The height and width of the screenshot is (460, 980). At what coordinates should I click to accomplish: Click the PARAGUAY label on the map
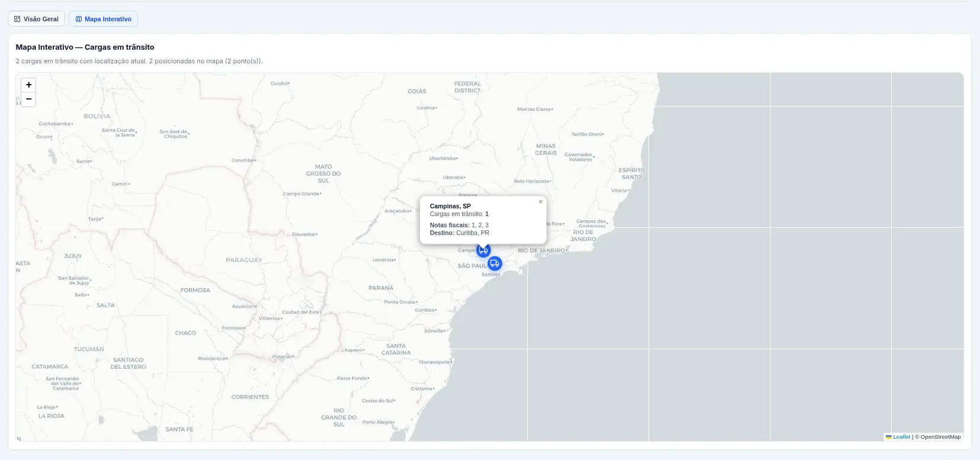pyautogui.click(x=244, y=260)
